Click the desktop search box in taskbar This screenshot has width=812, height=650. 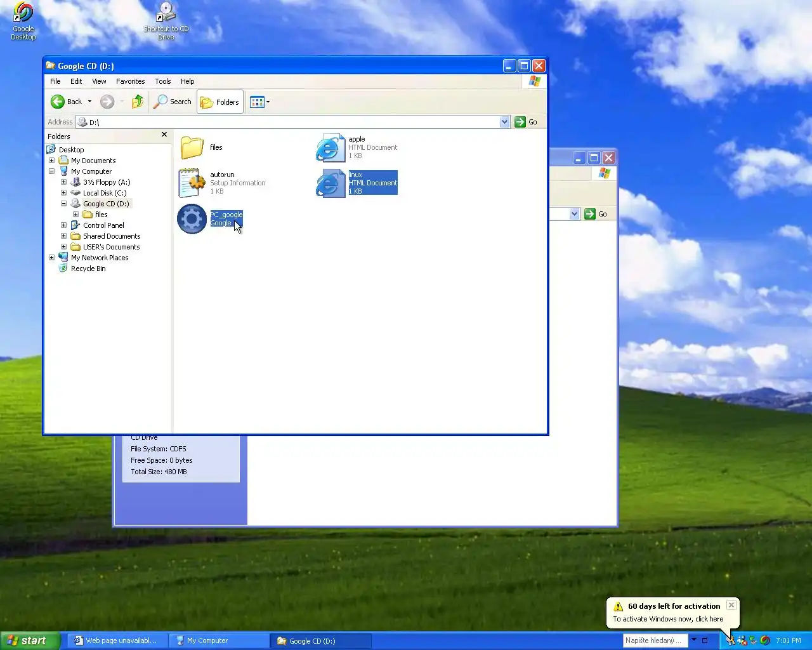(655, 640)
